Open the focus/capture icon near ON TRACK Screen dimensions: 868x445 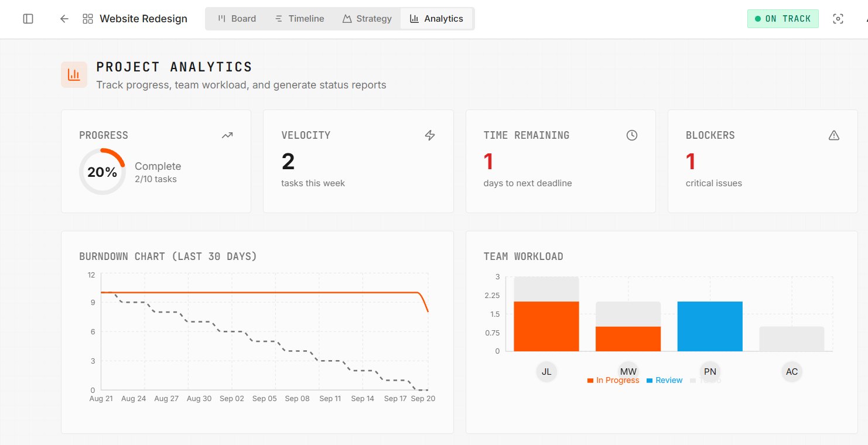838,19
